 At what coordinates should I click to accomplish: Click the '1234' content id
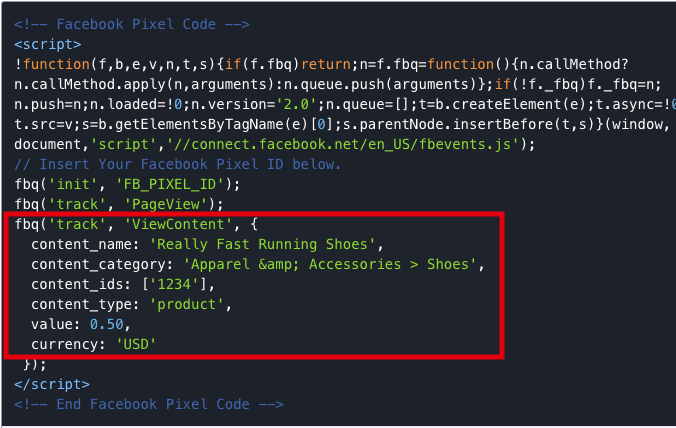pyautogui.click(x=174, y=284)
